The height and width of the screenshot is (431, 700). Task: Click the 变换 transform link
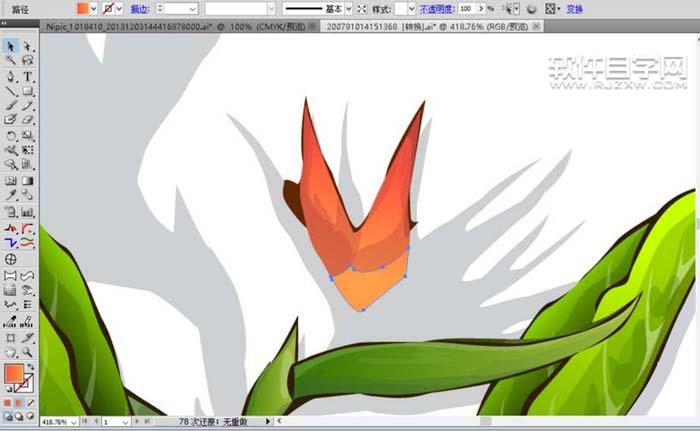[x=575, y=8]
